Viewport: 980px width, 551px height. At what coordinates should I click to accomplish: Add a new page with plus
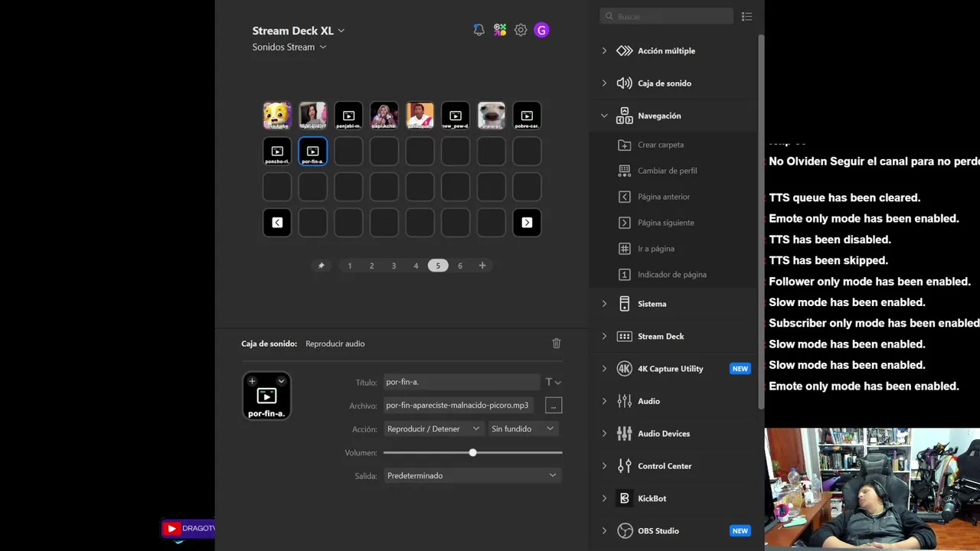pyautogui.click(x=482, y=266)
